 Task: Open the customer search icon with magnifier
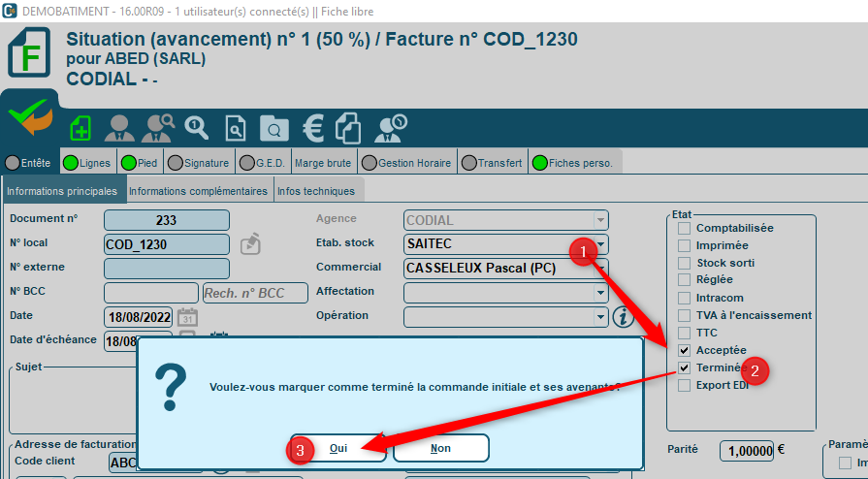[158, 128]
